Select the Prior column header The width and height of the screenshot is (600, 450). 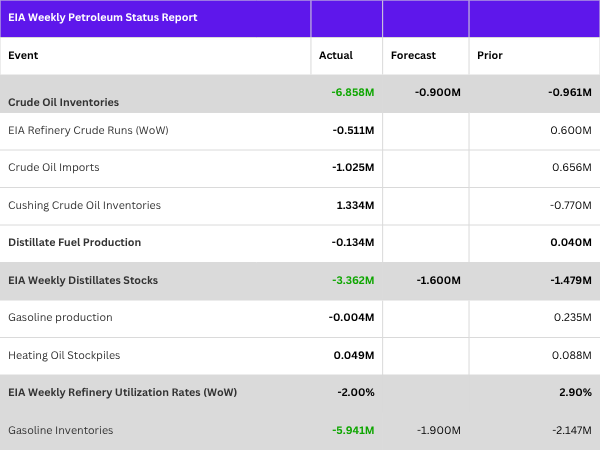click(x=490, y=55)
